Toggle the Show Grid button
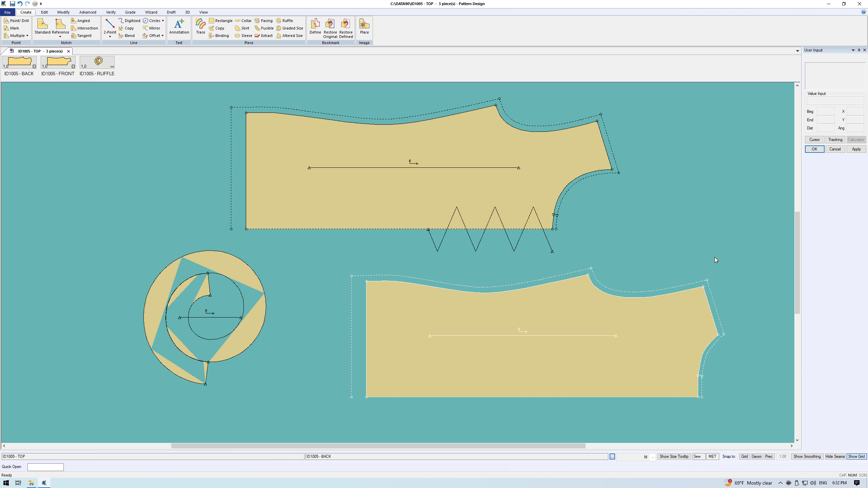This screenshot has height=488, width=868. (856, 456)
